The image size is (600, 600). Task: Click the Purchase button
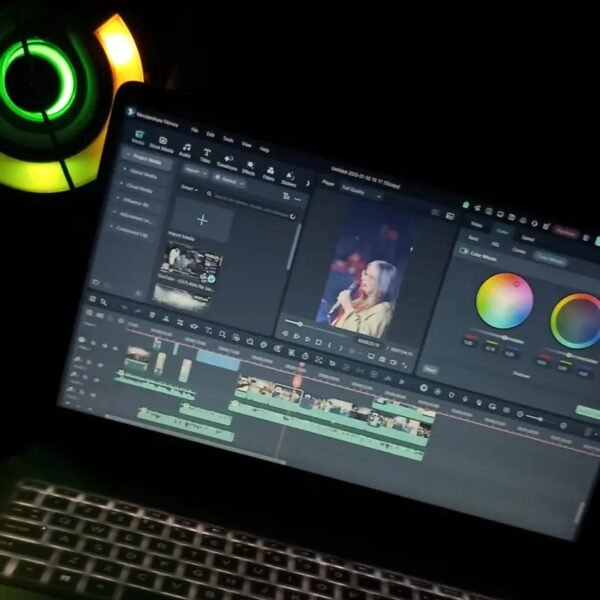point(566,232)
